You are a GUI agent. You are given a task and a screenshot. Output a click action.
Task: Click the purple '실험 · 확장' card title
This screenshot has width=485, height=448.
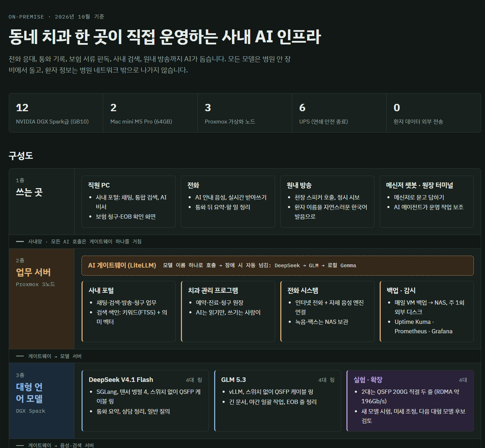point(368,380)
